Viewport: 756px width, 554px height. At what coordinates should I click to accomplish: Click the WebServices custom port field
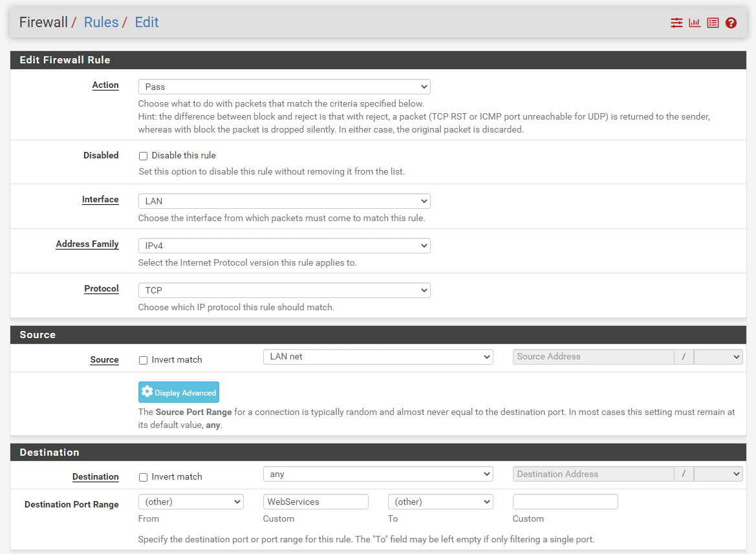pyautogui.click(x=315, y=501)
